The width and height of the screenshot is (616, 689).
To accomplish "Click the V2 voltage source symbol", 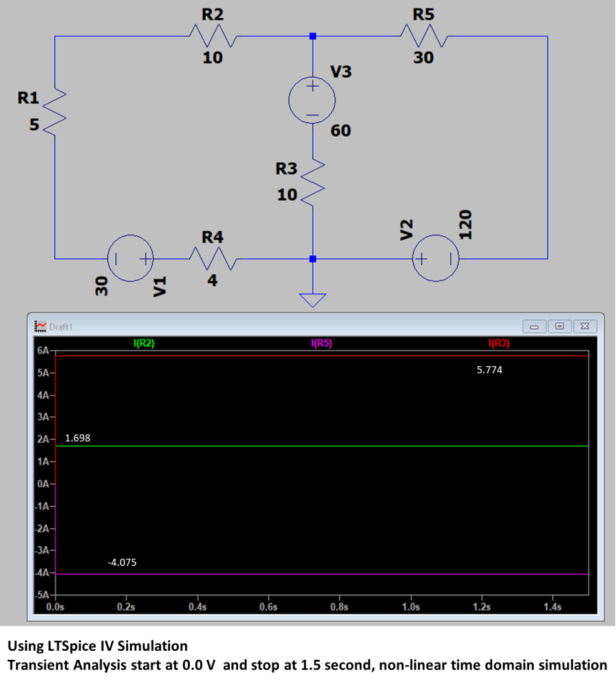I will [x=435, y=259].
